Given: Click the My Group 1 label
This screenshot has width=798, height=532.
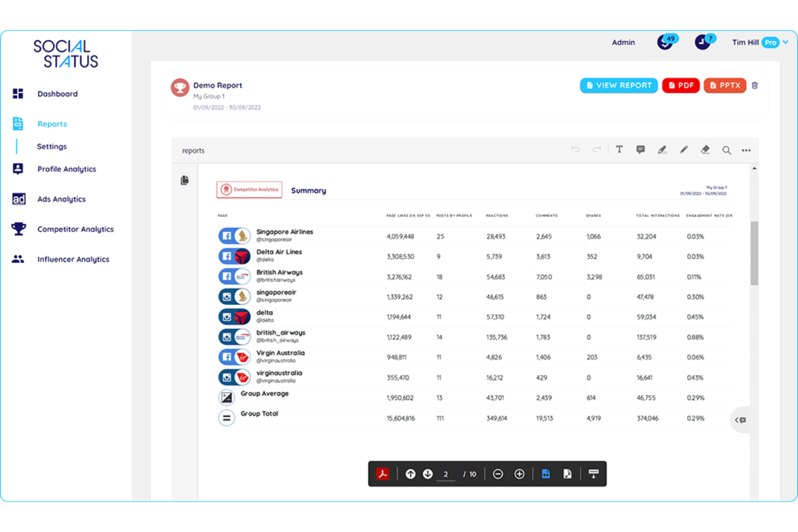Looking at the screenshot, I should pyautogui.click(x=209, y=96).
